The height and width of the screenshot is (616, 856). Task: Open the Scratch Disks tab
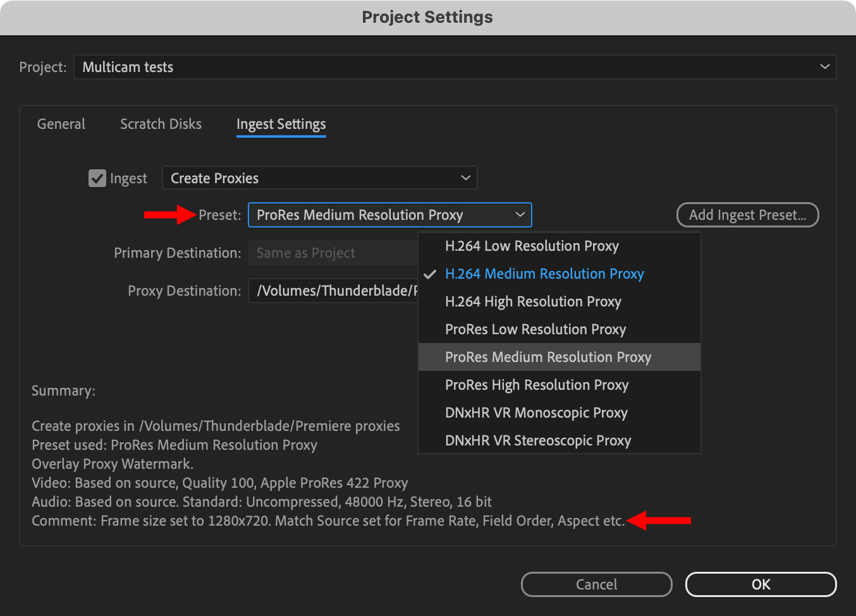click(161, 124)
